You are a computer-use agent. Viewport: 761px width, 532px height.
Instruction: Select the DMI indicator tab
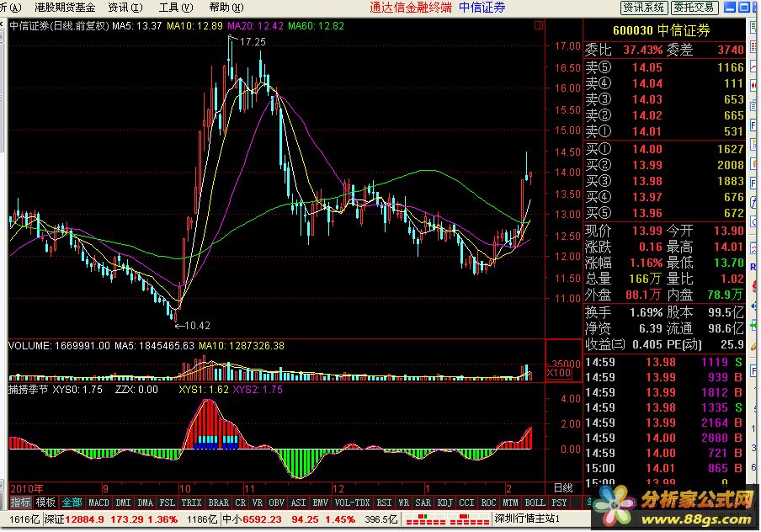pos(123,503)
